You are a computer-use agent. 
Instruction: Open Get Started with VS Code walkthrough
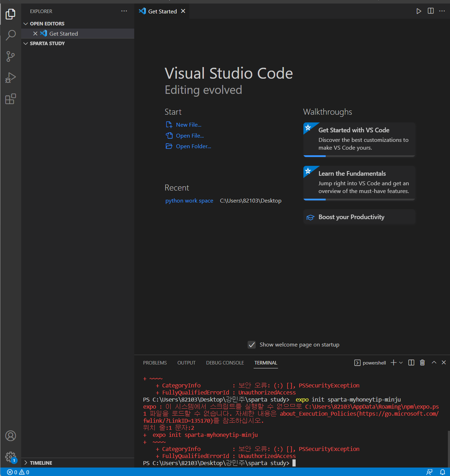click(359, 139)
